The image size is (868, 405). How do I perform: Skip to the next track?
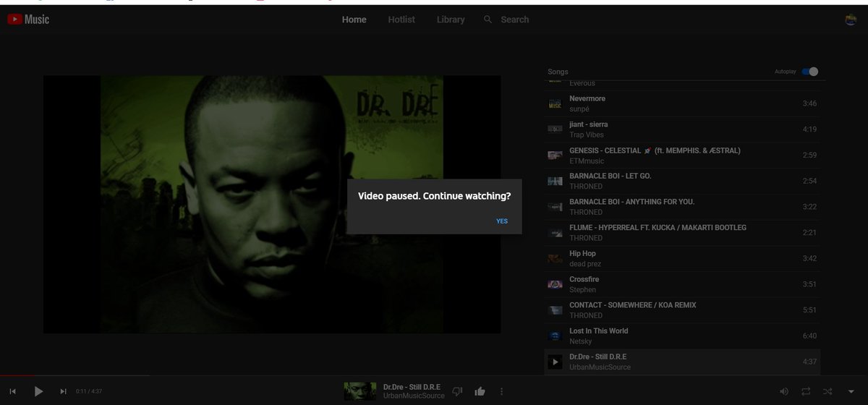click(63, 391)
